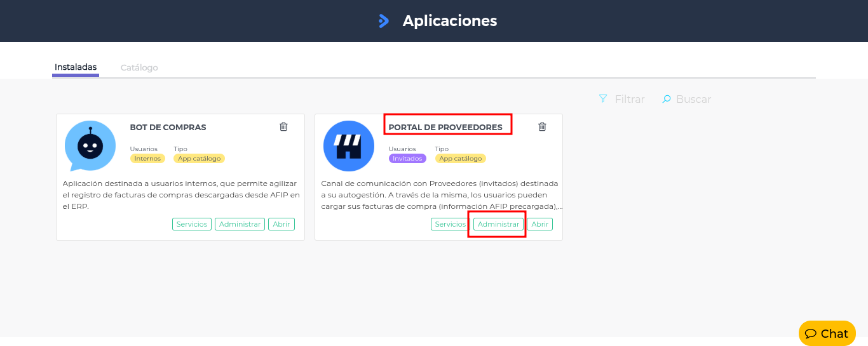Click the BOT DE COMPRAS title

click(168, 127)
